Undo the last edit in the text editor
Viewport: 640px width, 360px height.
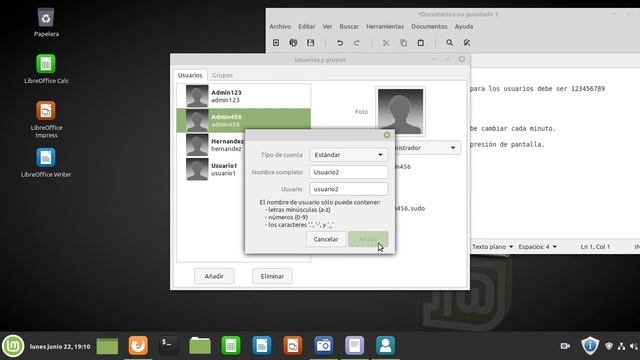[x=340, y=43]
